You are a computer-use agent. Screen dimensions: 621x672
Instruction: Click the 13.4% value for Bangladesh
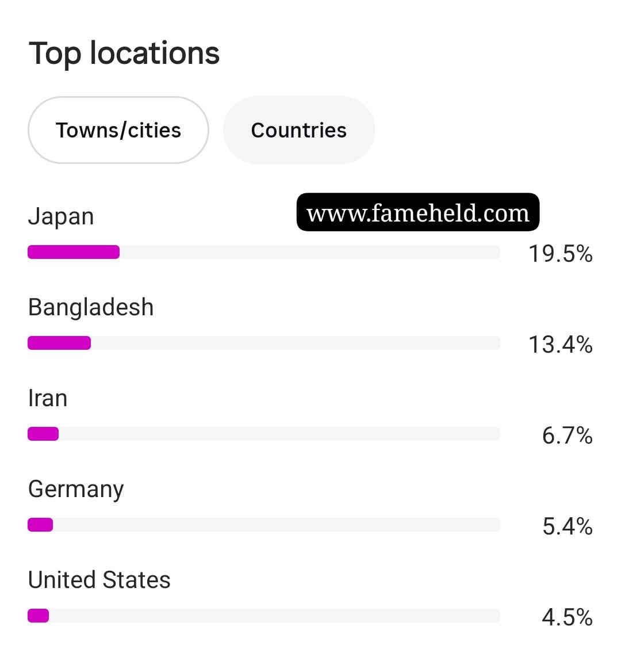coord(561,344)
